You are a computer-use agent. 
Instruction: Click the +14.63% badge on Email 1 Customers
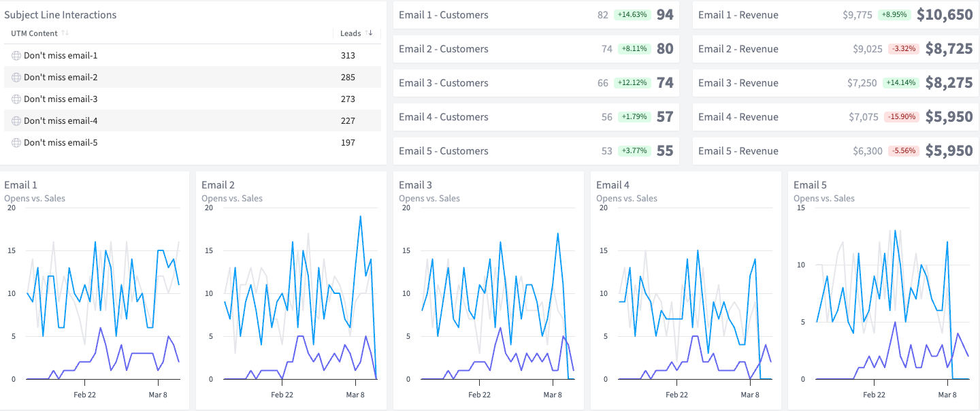pos(632,15)
